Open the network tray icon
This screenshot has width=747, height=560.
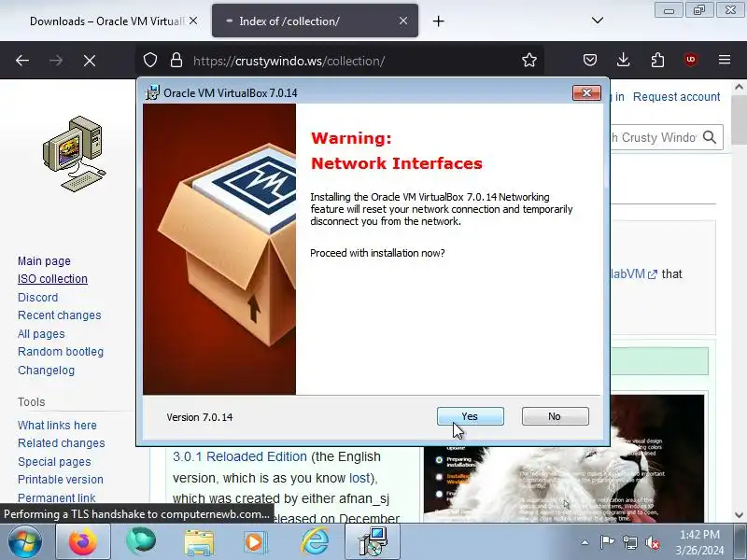(629, 542)
